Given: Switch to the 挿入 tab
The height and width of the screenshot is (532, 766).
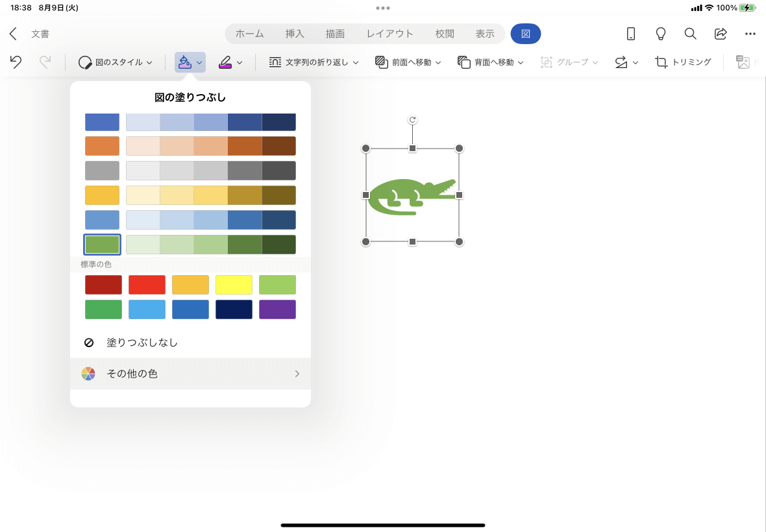Looking at the screenshot, I should (x=295, y=34).
